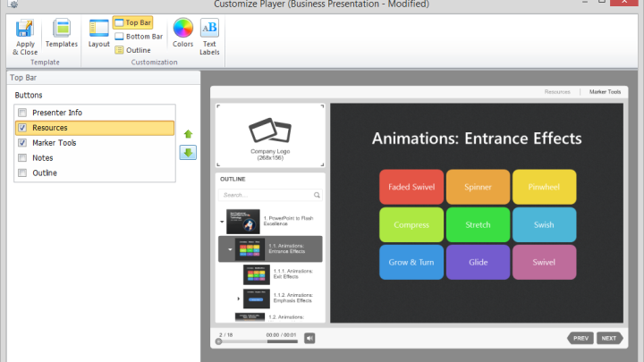644x362 pixels.
Task: Select the Presenter Info row label
Action: 57,113
